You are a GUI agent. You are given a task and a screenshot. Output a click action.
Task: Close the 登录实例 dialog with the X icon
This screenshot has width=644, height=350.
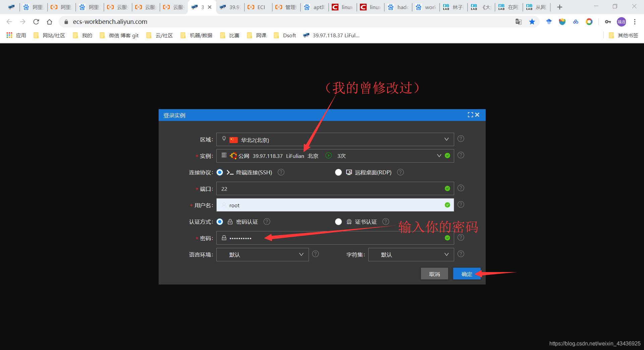tap(477, 115)
